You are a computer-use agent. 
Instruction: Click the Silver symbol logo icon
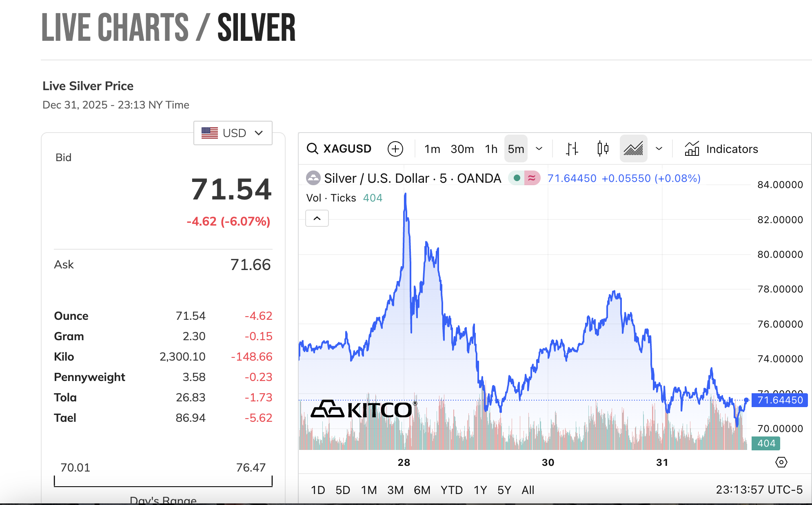coord(313,178)
